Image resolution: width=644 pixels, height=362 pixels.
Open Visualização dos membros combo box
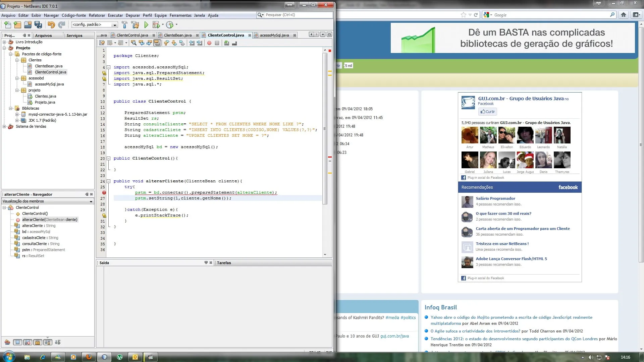pos(47,201)
